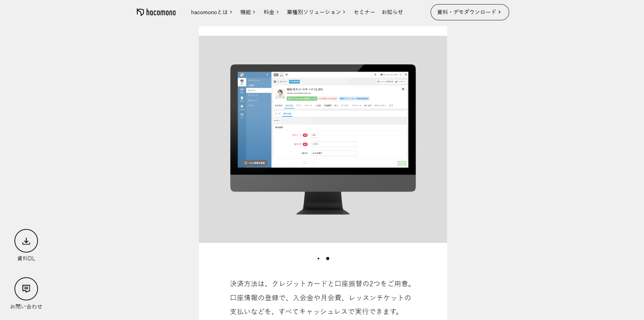The width and height of the screenshot is (644, 320).
Task: Open お知らせ page
Action: pos(392,12)
